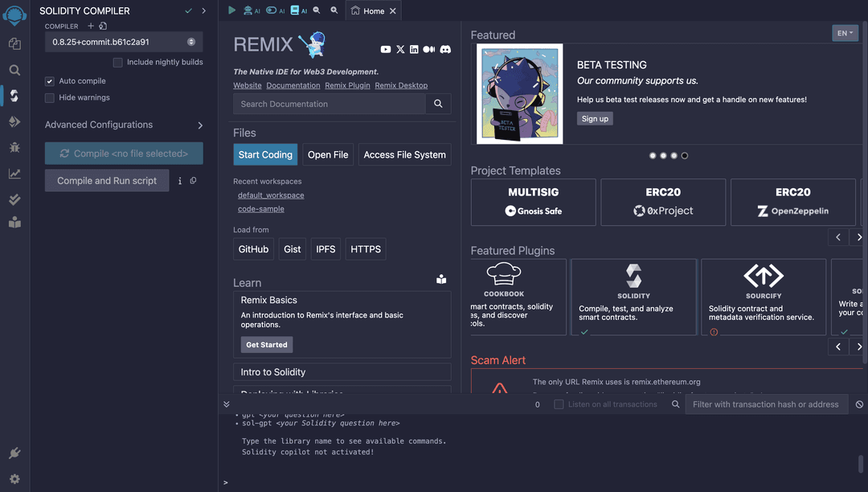Close the Home tab

392,11
